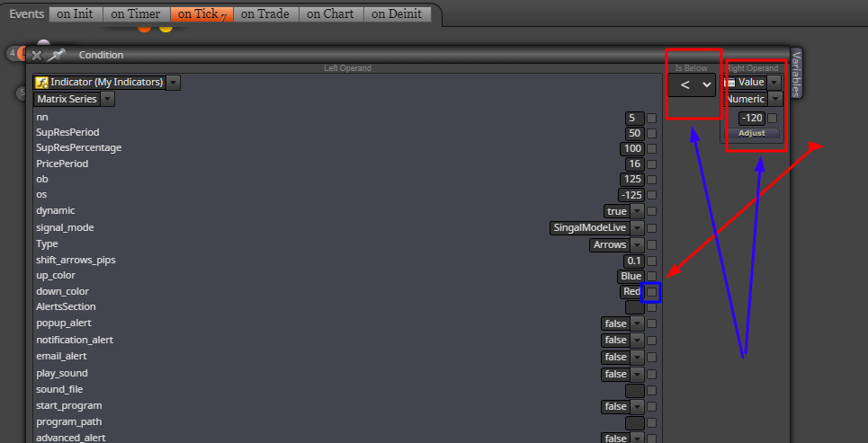Screen dimensions: 868x443
Task: Click the Events label
Action: pos(27,13)
